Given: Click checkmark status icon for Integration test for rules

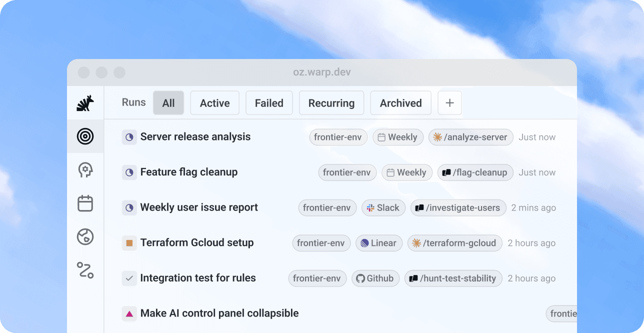Looking at the screenshot, I should (x=129, y=278).
